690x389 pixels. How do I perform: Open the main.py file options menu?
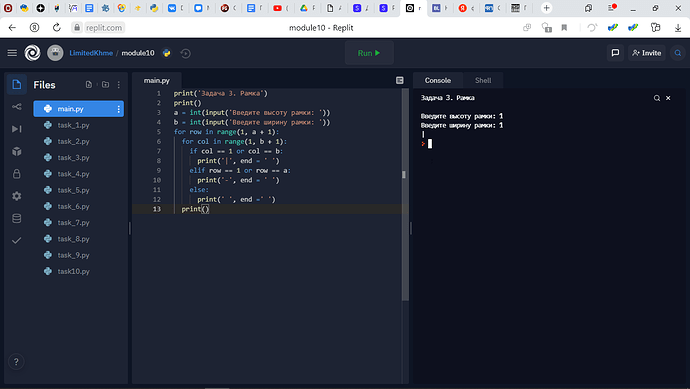[118, 109]
